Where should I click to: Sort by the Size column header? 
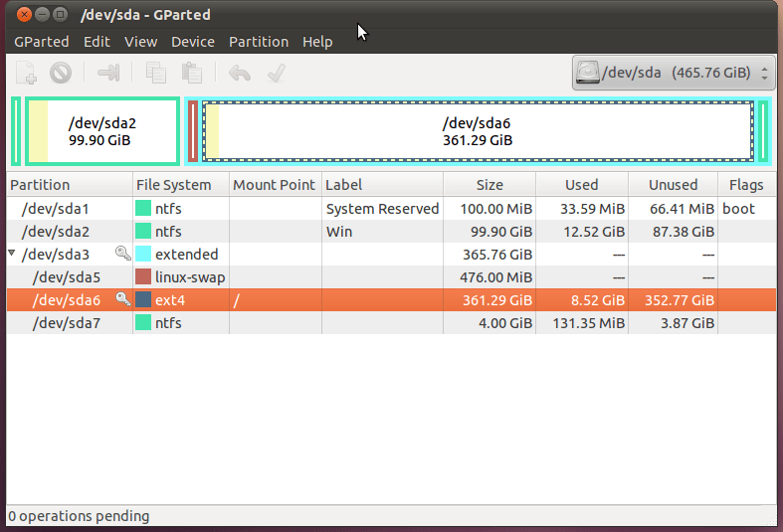pos(489,185)
